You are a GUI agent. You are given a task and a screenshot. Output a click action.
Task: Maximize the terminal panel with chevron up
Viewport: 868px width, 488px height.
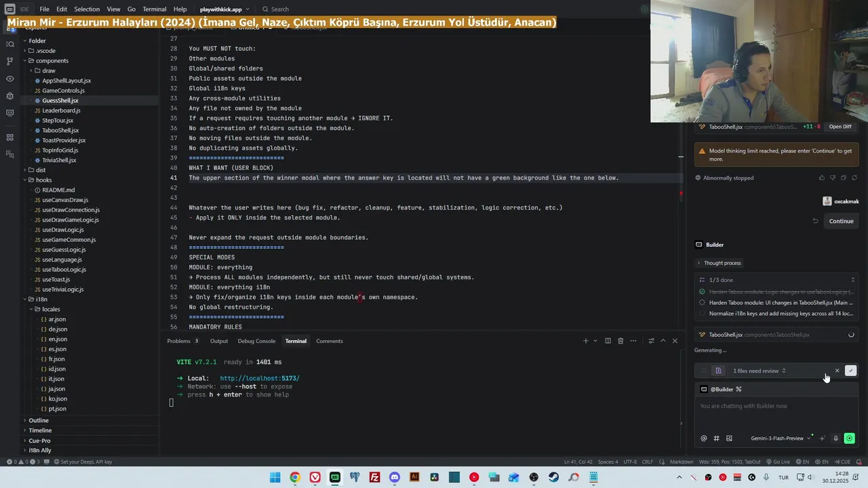tap(663, 341)
